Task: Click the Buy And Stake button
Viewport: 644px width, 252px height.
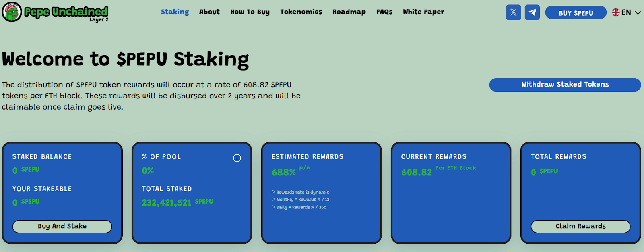Action: tap(62, 226)
